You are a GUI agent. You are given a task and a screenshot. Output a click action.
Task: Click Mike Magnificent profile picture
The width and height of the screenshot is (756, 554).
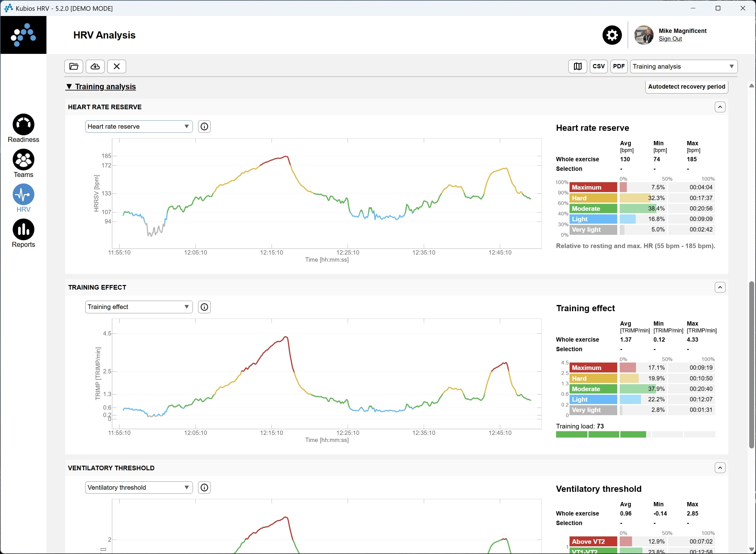click(644, 35)
